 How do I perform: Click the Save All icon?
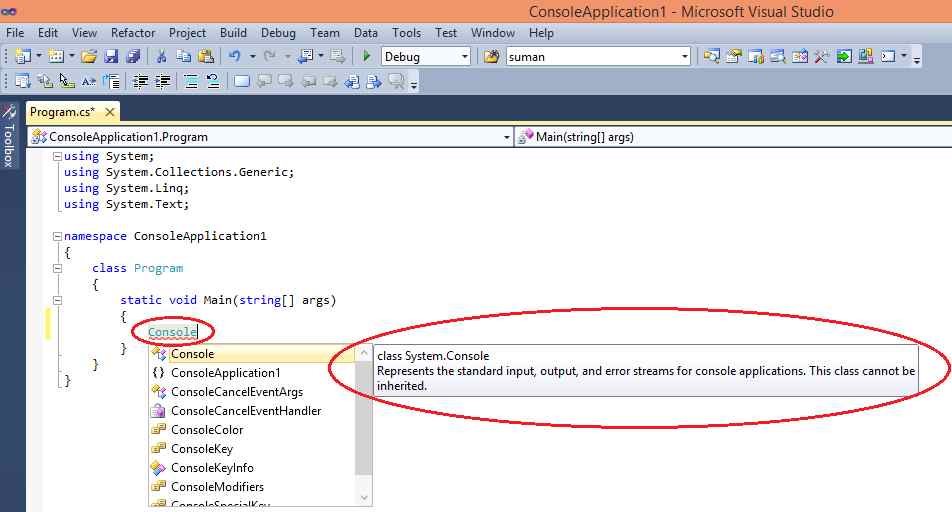click(x=134, y=56)
